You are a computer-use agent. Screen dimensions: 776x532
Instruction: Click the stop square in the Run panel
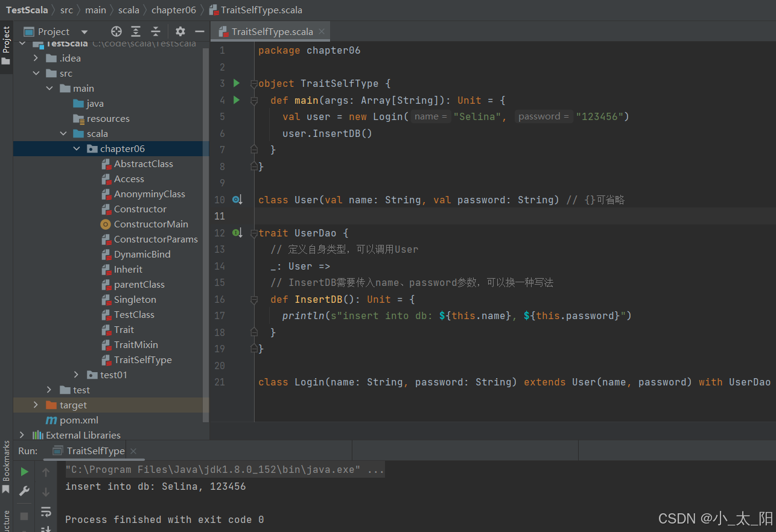pos(24,516)
